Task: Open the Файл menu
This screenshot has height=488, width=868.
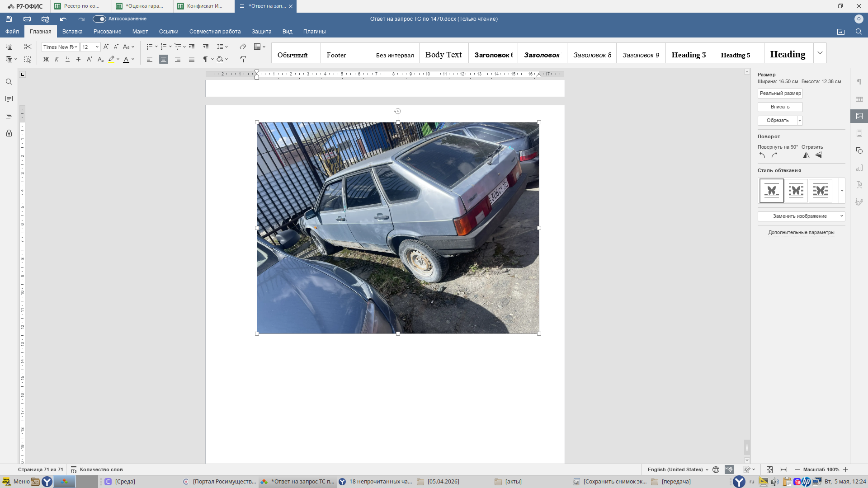Action: tap(12, 32)
